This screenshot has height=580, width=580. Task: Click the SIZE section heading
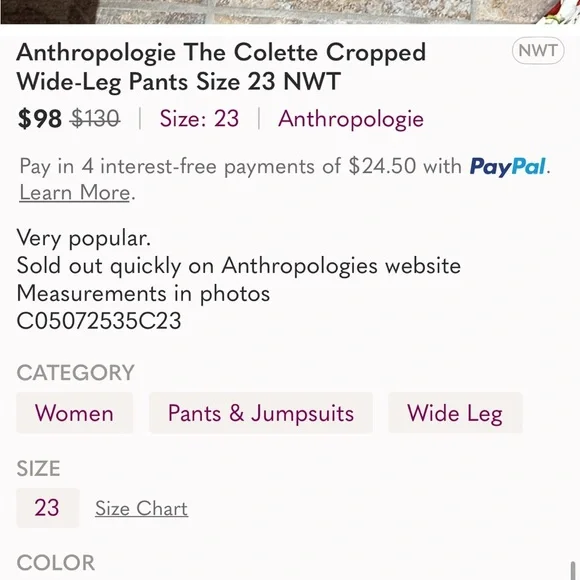[38, 469]
